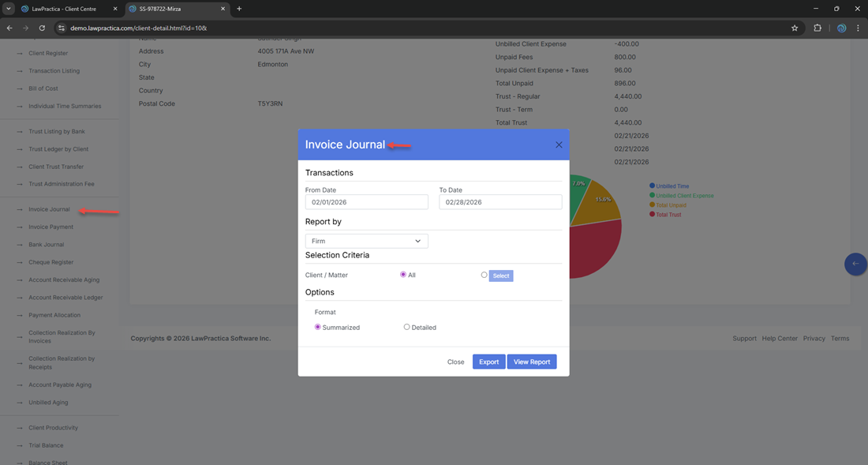868x465 pixels.
Task: Choose the Detailed format option
Action: pyautogui.click(x=406, y=327)
